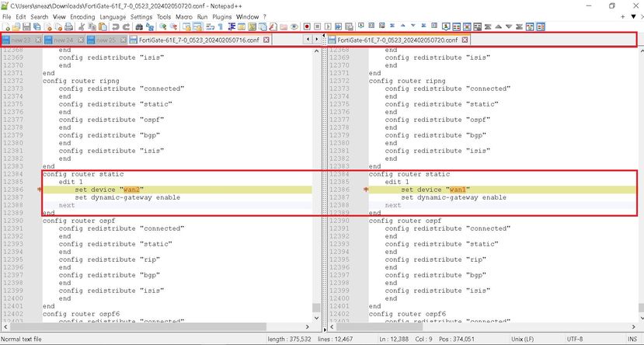Click the small blue up-arrow previous diff icon
Image resolution: width=644 pixels, height=345 pixels.
(403, 26)
